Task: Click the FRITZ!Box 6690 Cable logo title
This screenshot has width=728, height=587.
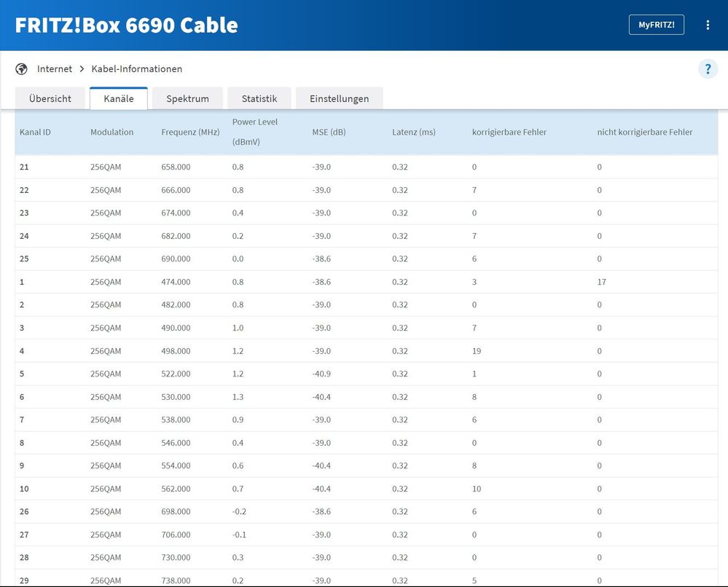Action: click(x=127, y=25)
